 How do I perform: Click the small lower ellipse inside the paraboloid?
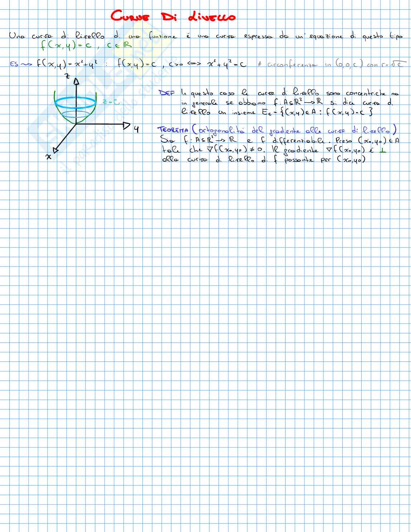tap(75, 115)
